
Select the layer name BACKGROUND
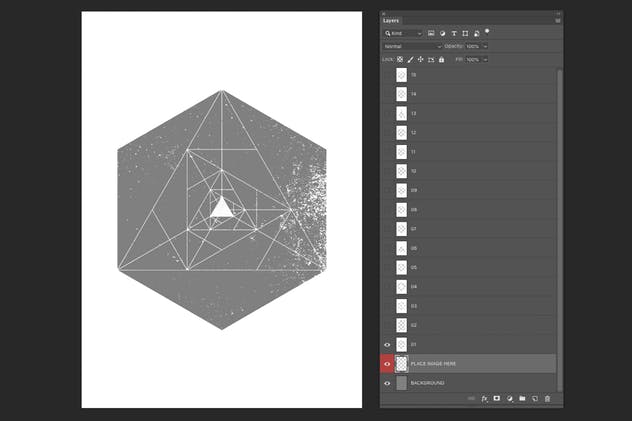click(427, 383)
